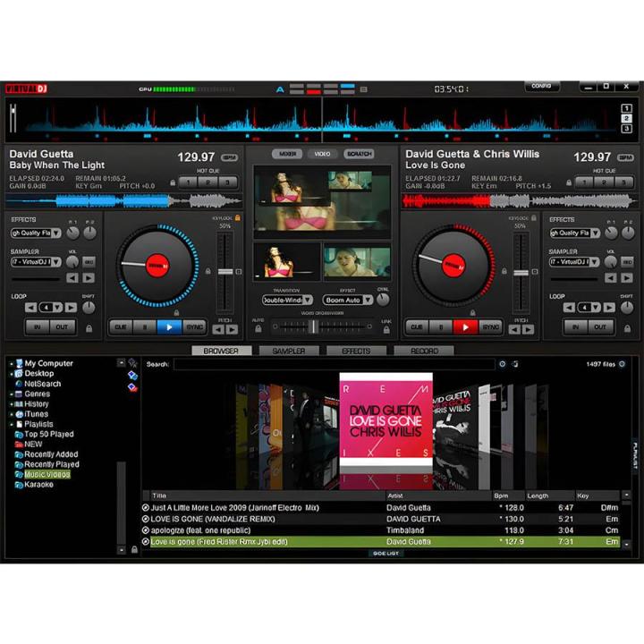Switch to the EFFECTS tab

(x=356, y=351)
